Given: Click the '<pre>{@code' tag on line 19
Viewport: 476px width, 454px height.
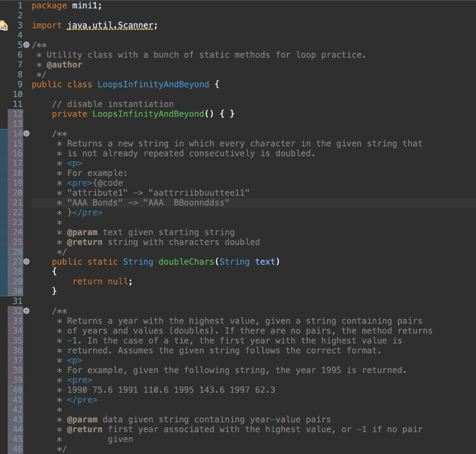Looking at the screenshot, I should [95, 183].
